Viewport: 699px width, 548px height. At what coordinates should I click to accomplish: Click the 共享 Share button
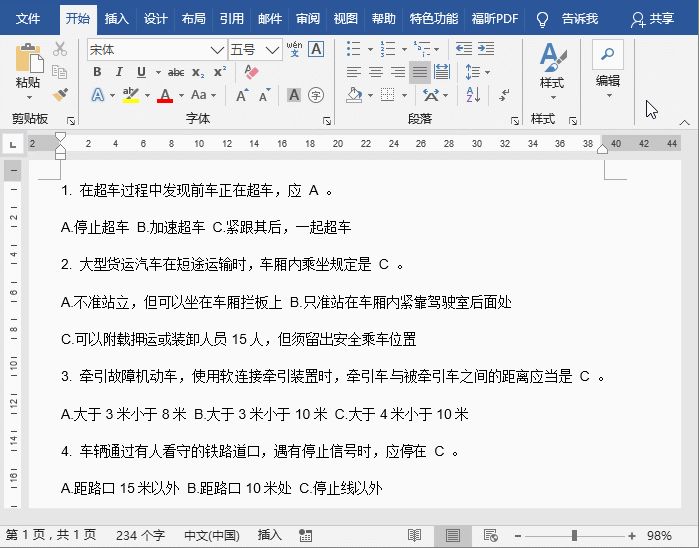(652, 19)
